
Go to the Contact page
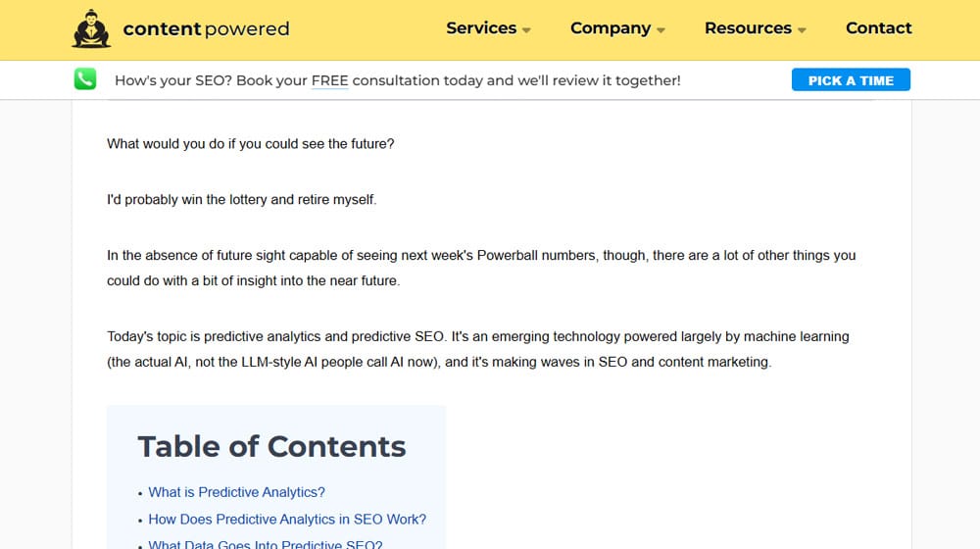[879, 28]
